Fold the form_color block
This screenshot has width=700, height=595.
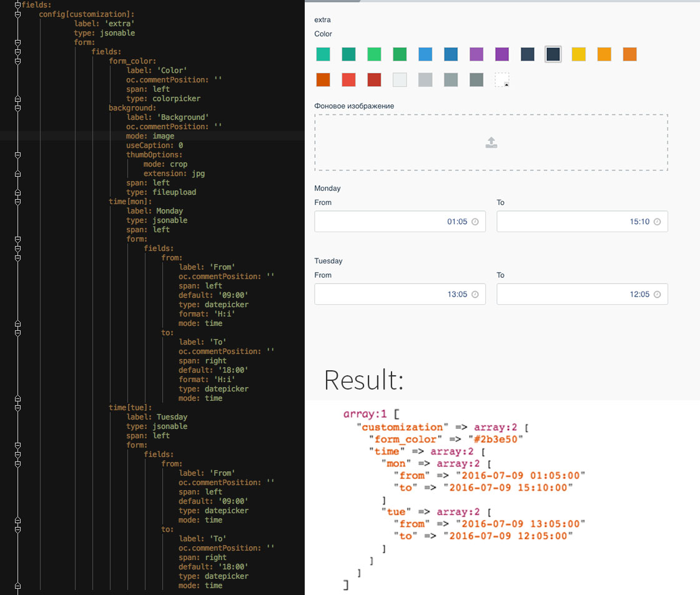(17, 61)
